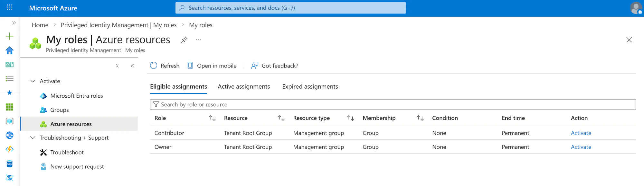644x186 pixels.
Task: Open New support request
Action: point(77,166)
